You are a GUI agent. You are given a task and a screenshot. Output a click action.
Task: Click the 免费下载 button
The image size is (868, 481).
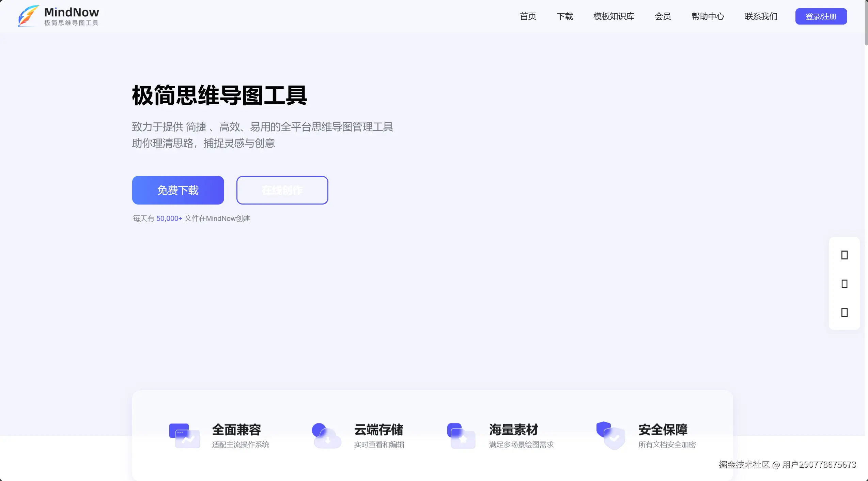[178, 190]
